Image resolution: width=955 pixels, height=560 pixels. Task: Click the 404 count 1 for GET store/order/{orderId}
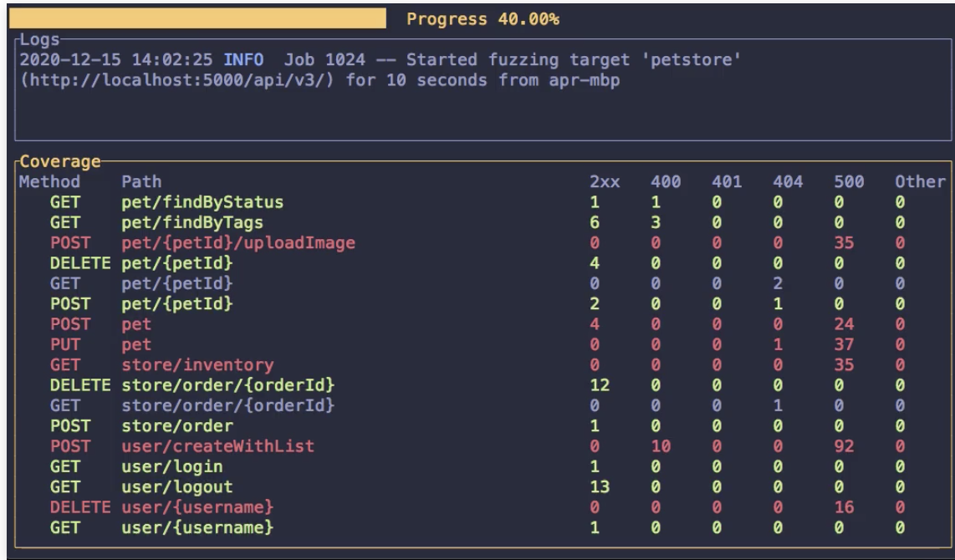click(778, 405)
